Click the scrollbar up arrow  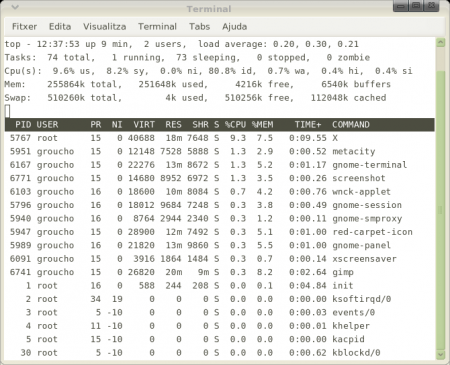tap(441, 43)
